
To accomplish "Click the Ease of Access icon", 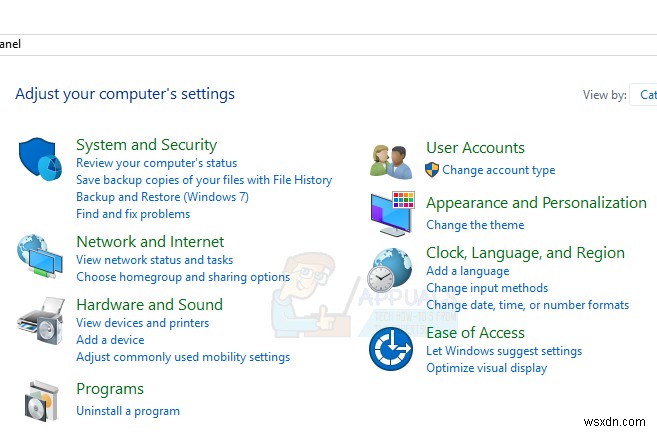I will (391, 349).
